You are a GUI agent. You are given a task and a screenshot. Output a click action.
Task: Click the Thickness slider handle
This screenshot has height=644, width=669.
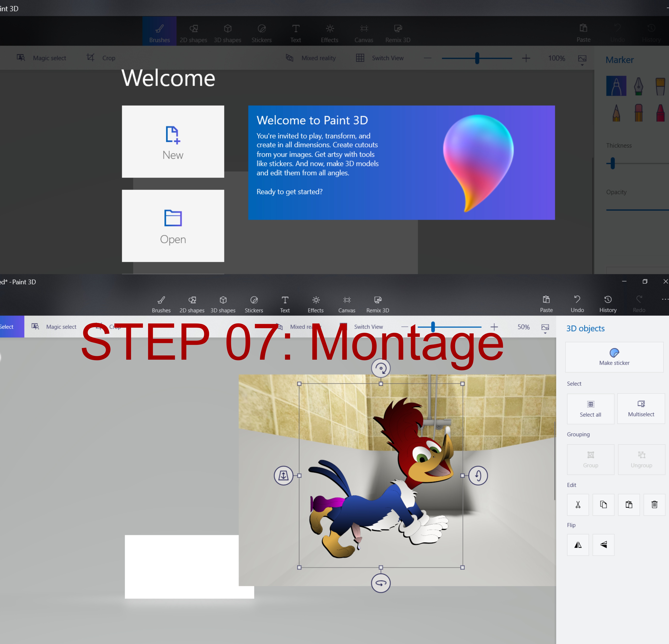[613, 163]
